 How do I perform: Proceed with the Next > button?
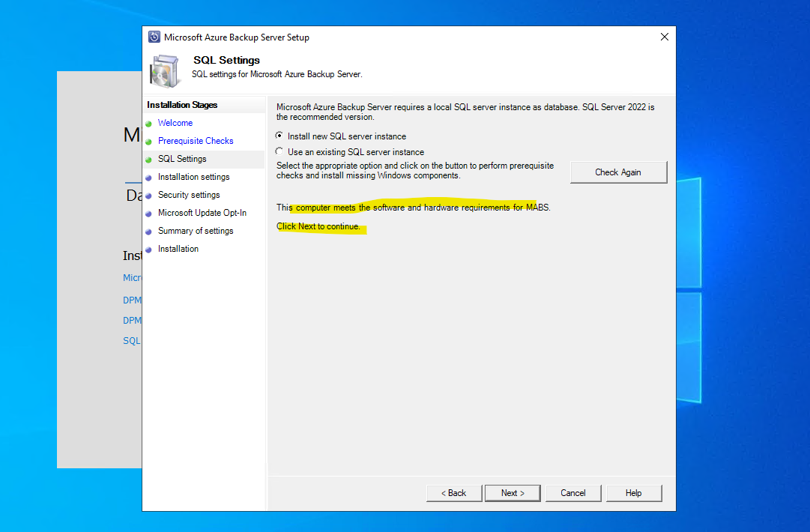pos(513,493)
